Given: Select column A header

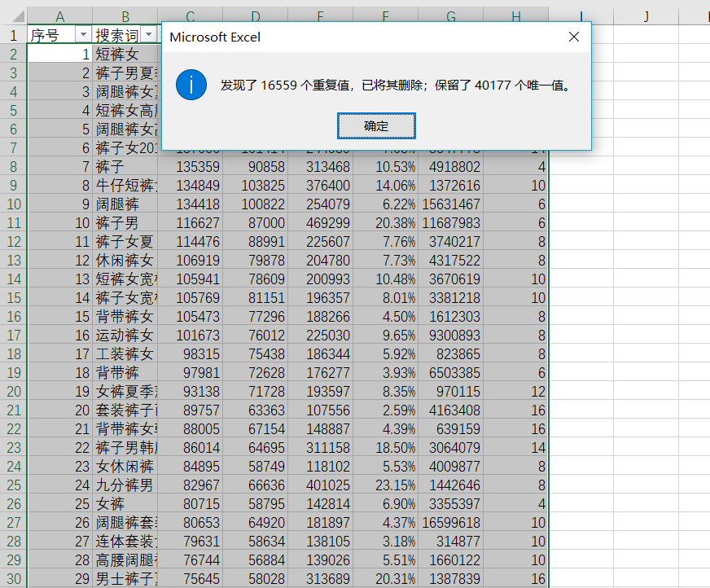Looking at the screenshot, I should pos(59,17).
